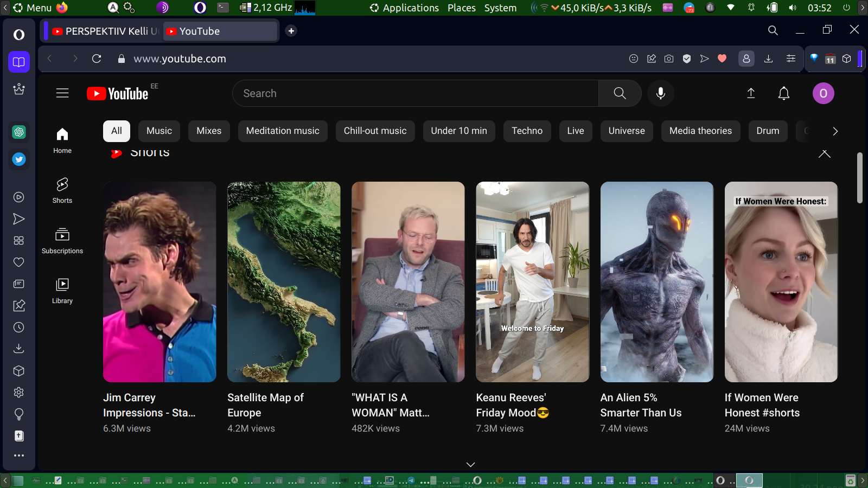868x488 pixels.
Task: Open Subscriptions in the YouTube sidebar
Action: [62, 241]
